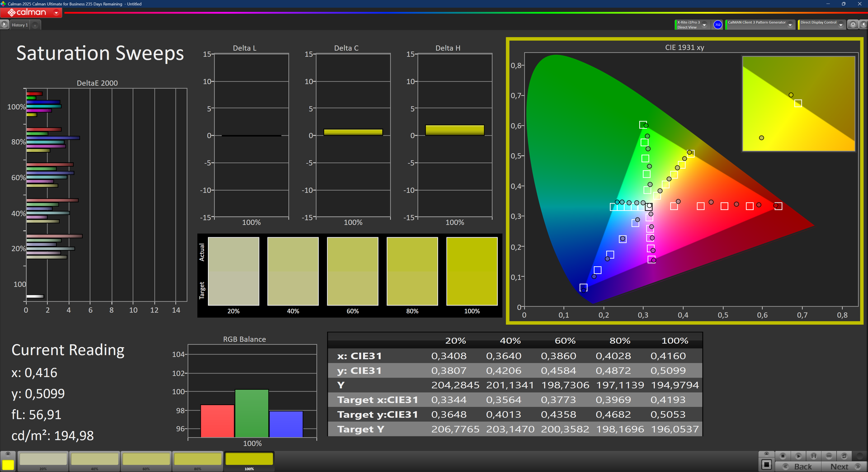Image resolution: width=868 pixels, height=472 pixels.
Task: Minimize the Calman window
Action: (828, 4)
